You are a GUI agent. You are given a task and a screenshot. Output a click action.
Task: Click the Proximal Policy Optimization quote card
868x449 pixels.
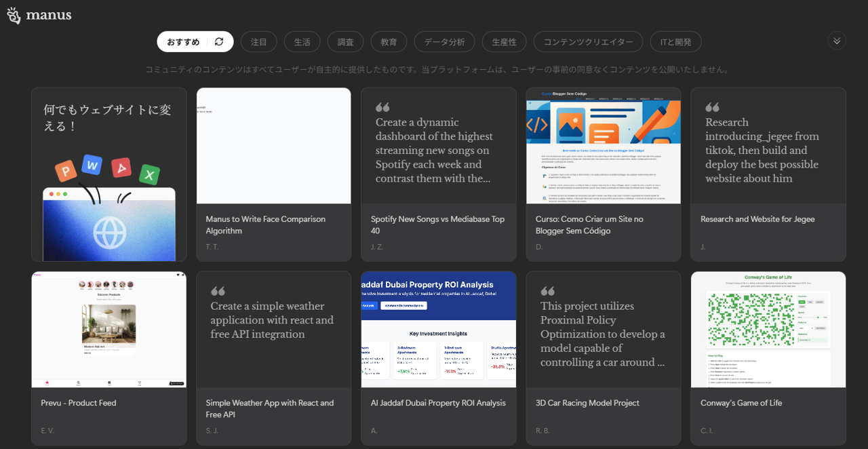[x=604, y=330]
